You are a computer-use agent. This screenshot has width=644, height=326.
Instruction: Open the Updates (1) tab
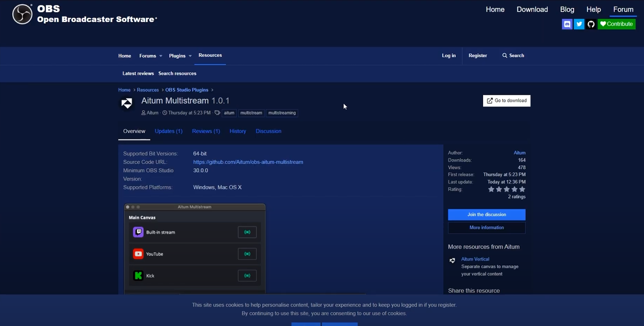[x=168, y=131]
